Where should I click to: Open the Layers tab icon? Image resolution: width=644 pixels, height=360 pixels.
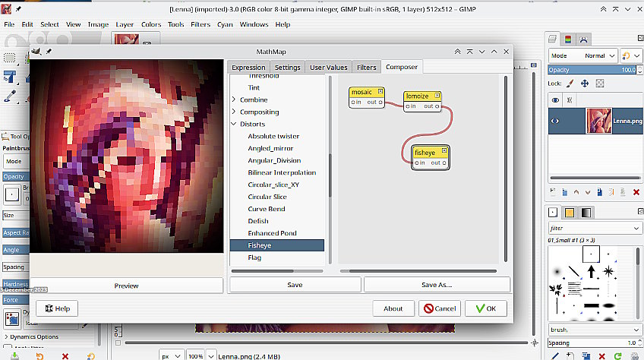[x=552, y=39]
